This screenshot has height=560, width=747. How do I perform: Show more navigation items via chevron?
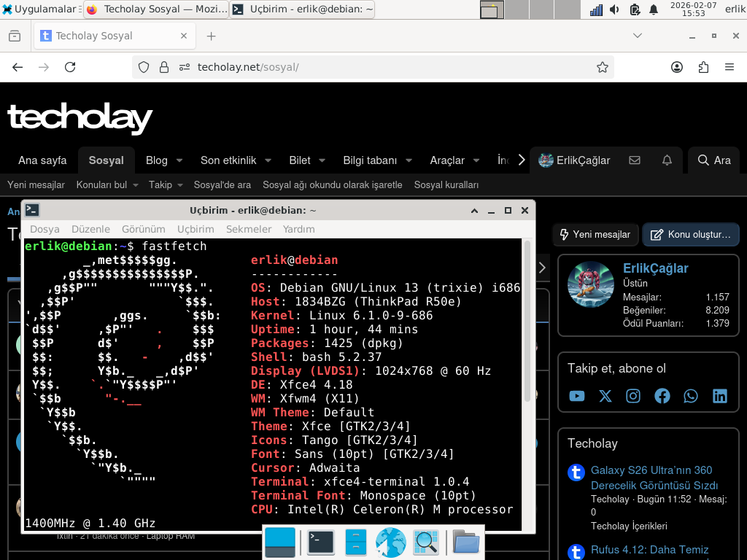[x=522, y=160]
